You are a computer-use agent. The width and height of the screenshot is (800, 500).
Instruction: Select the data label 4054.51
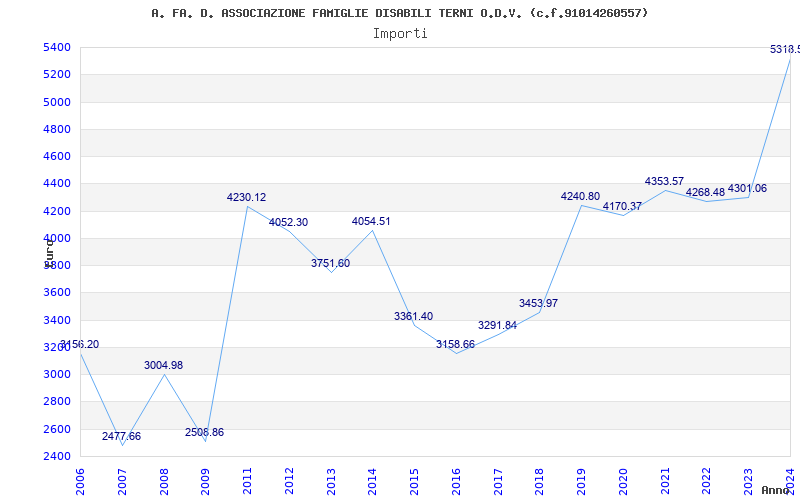click(371, 221)
